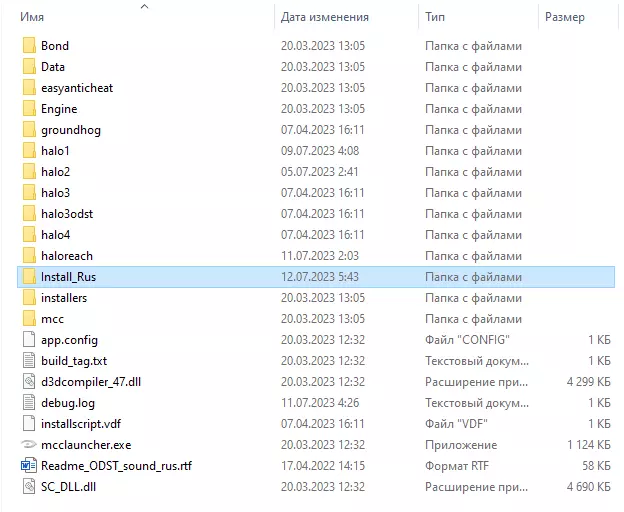The width and height of the screenshot is (624, 512).
Task: Click the groundhog folder icon
Action: [x=29, y=130]
